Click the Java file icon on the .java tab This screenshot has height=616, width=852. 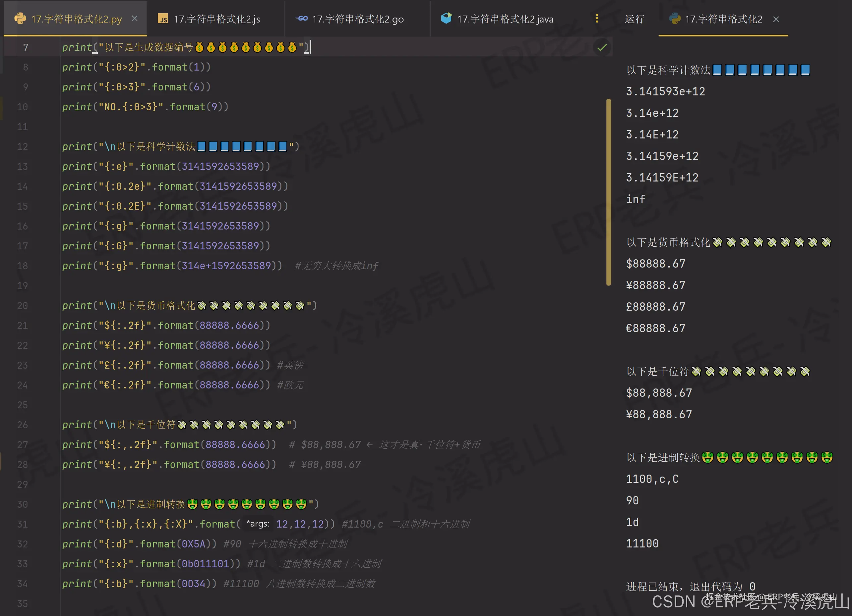446,18
